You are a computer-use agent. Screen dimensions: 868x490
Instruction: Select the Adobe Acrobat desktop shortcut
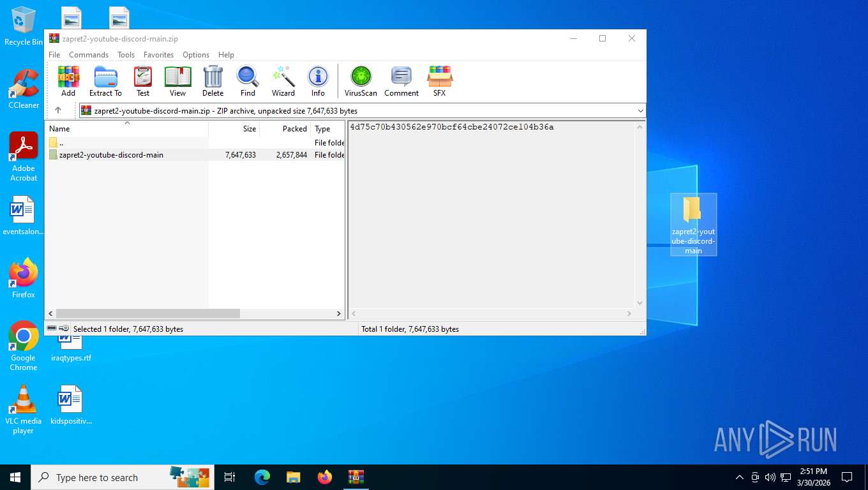click(x=24, y=157)
